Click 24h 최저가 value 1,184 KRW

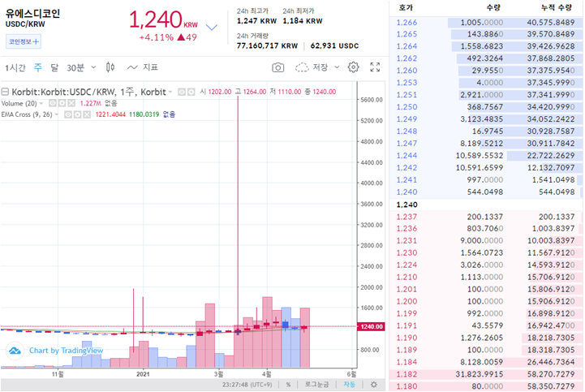303,21
